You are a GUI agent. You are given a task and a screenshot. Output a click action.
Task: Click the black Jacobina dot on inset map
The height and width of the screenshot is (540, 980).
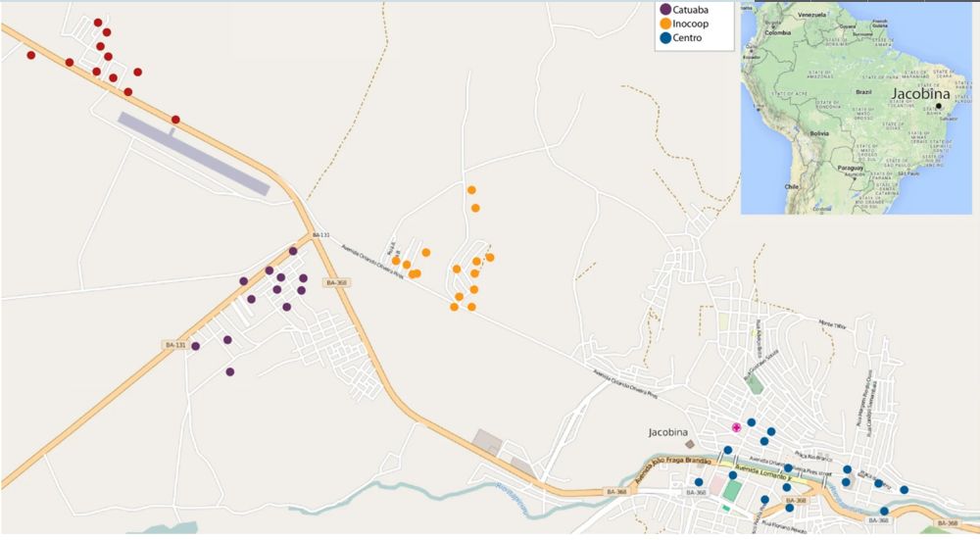coord(938,106)
